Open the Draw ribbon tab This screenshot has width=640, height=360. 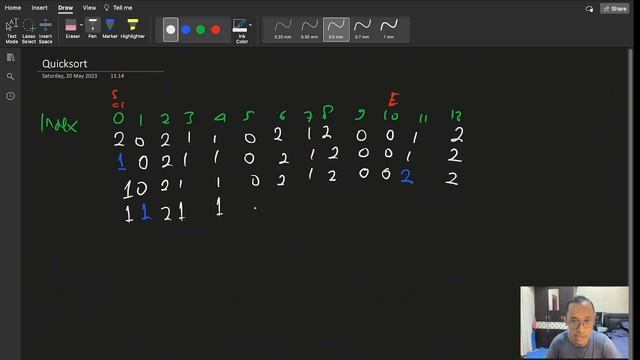[65, 8]
